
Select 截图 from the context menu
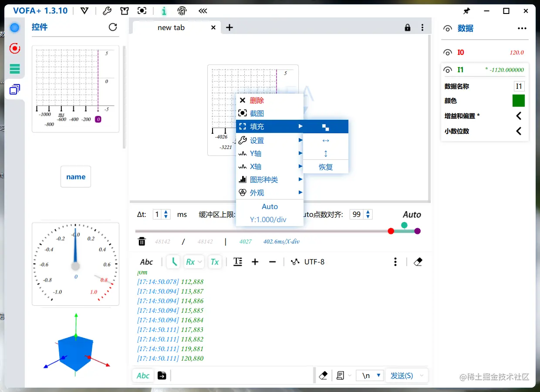pos(256,113)
